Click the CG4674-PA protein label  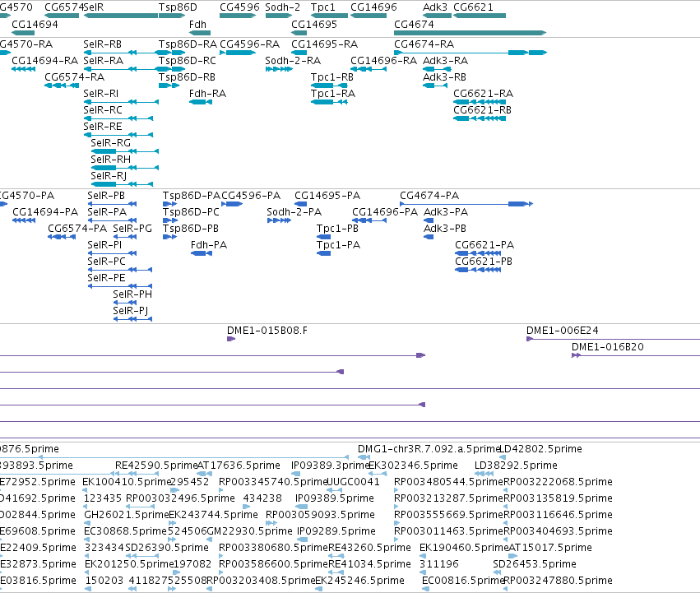(429, 196)
